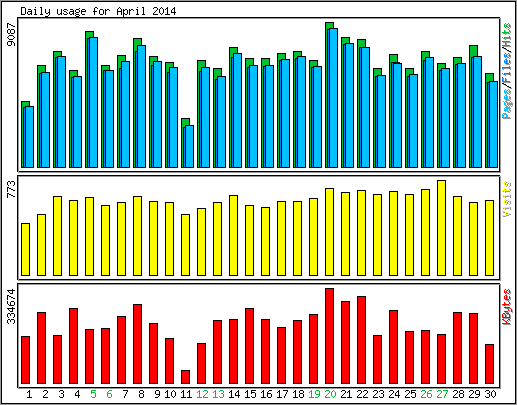The image size is (517, 405).
Task: Click the blue hits bar for day 5
Action: (94, 102)
